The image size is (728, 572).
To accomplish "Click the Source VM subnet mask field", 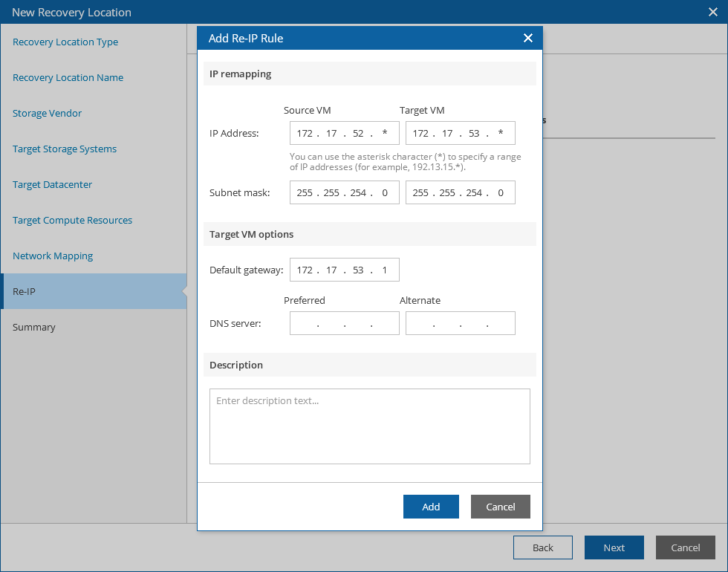I will 345,192.
